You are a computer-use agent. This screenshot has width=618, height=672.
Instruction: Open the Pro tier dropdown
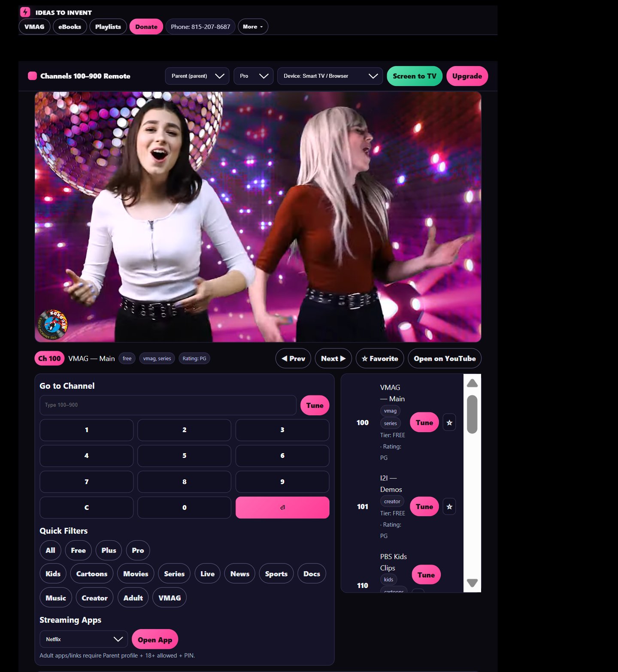(x=254, y=76)
